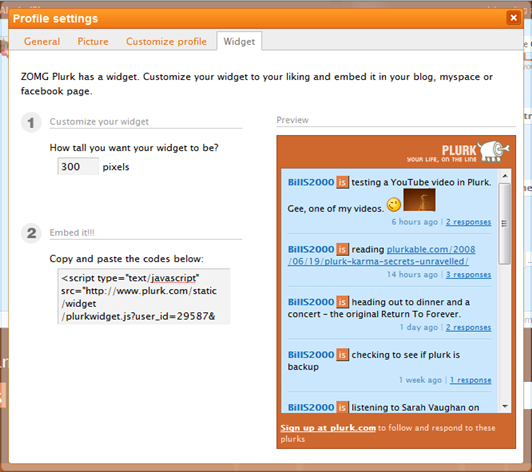
Task: Click '6 hours ago' timestamp
Action: [x=414, y=222]
